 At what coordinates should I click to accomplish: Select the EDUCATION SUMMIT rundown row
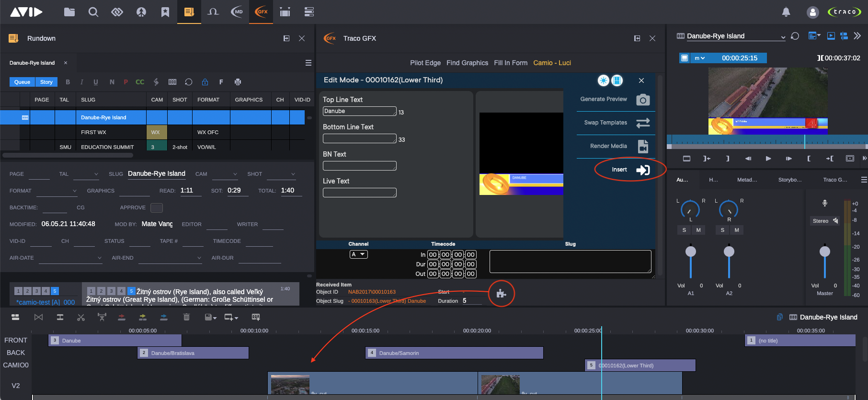click(x=152, y=147)
